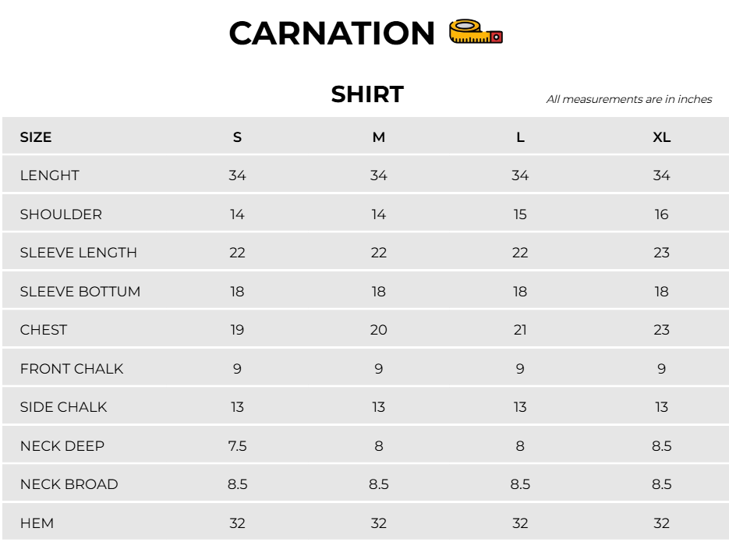Select the S size column header
The height and width of the screenshot is (560, 729).
[237, 137]
